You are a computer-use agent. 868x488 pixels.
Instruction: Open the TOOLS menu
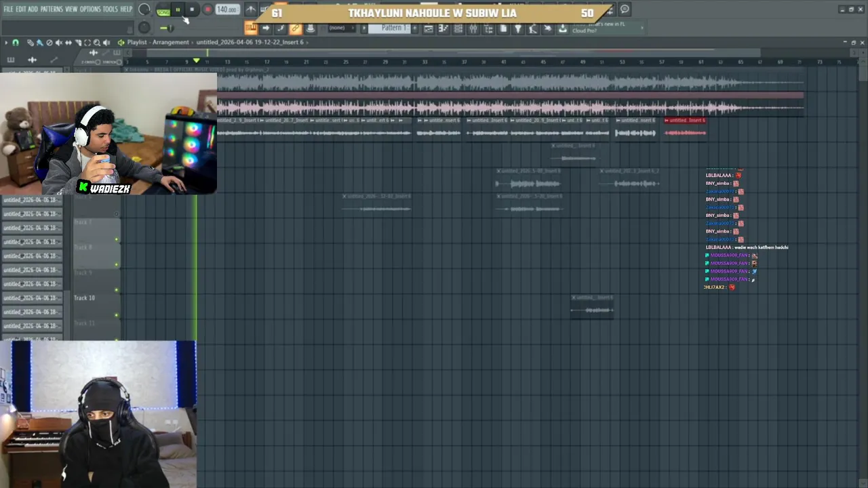(x=110, y=9)
